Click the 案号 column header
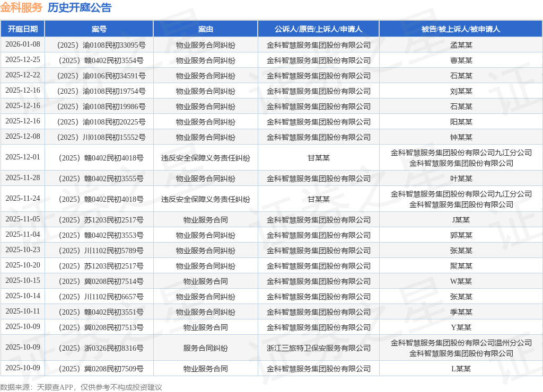This screenshot has height=392, width=543. pos(99,29)
